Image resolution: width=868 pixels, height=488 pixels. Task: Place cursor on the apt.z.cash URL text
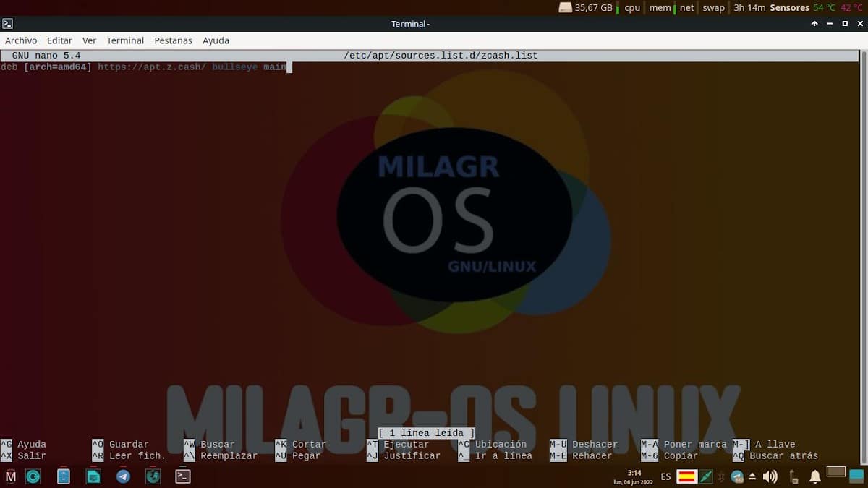point(152,67)
